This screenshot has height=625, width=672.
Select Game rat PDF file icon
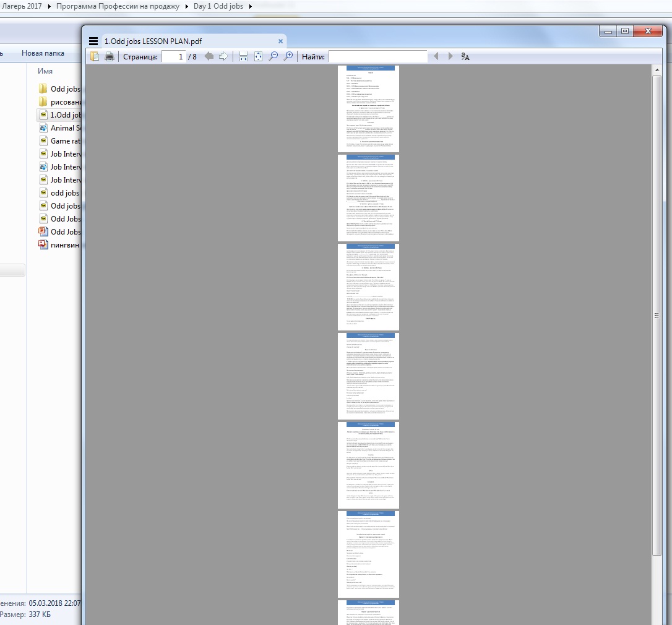pos(43,140)
